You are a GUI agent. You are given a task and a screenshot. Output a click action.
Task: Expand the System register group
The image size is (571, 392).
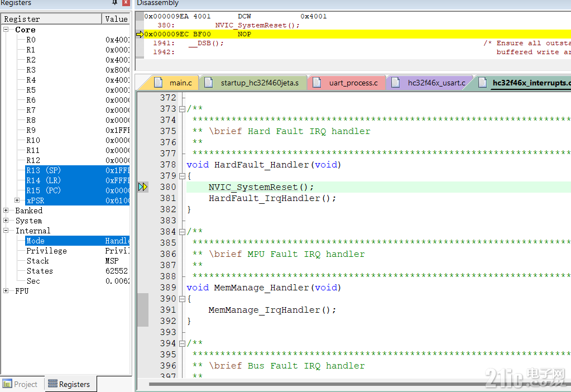click(6, 221)
